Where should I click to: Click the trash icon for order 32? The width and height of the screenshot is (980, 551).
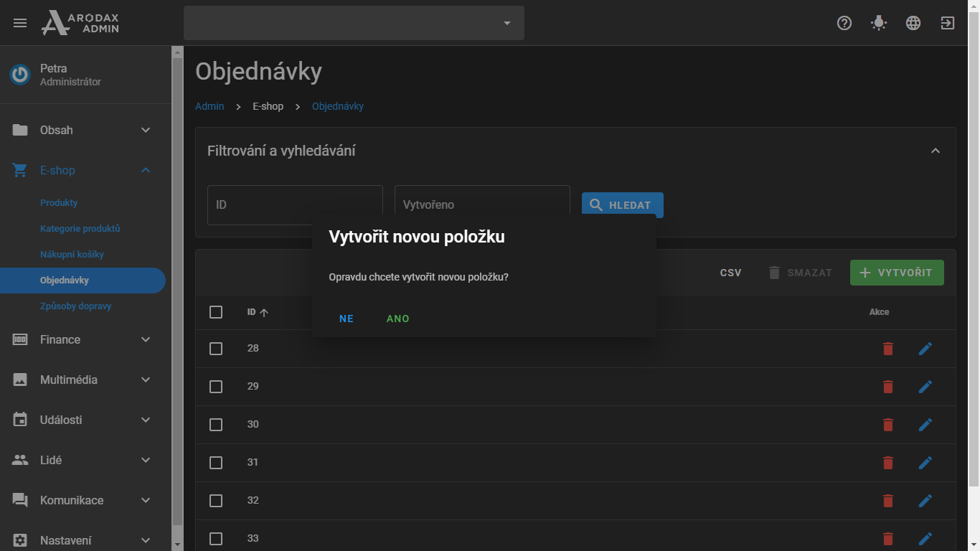pyautogui.click(x=888, y=501)
